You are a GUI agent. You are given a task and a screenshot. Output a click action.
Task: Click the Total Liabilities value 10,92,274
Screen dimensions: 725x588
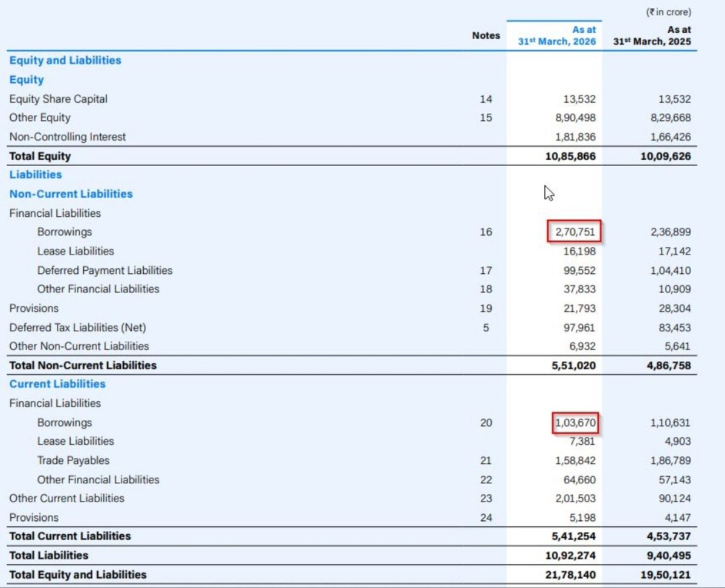click(571, 556)
